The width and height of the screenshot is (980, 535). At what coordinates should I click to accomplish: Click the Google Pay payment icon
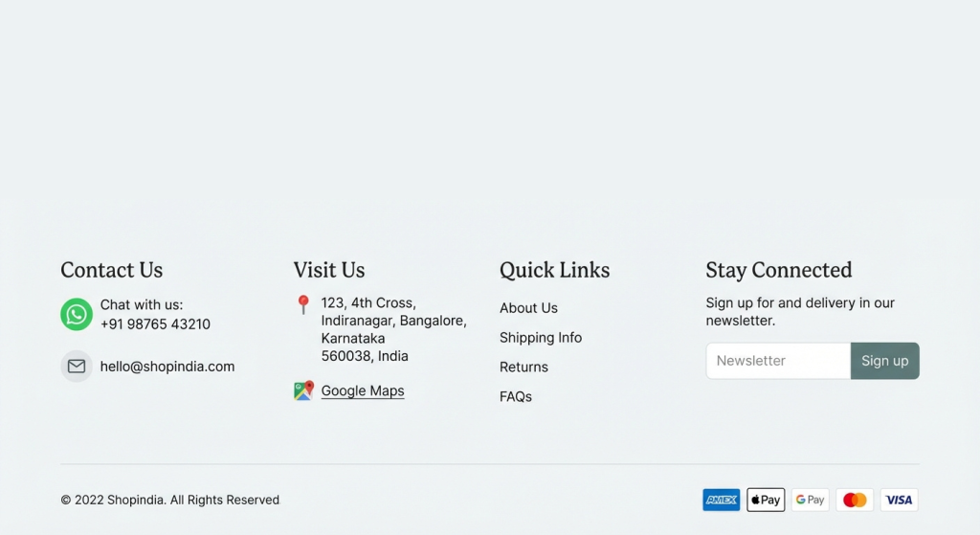[x=810, y=500]
